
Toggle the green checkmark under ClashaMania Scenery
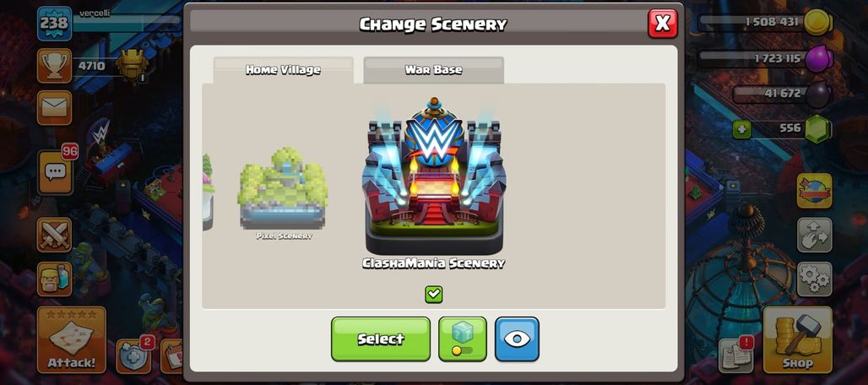433,295
